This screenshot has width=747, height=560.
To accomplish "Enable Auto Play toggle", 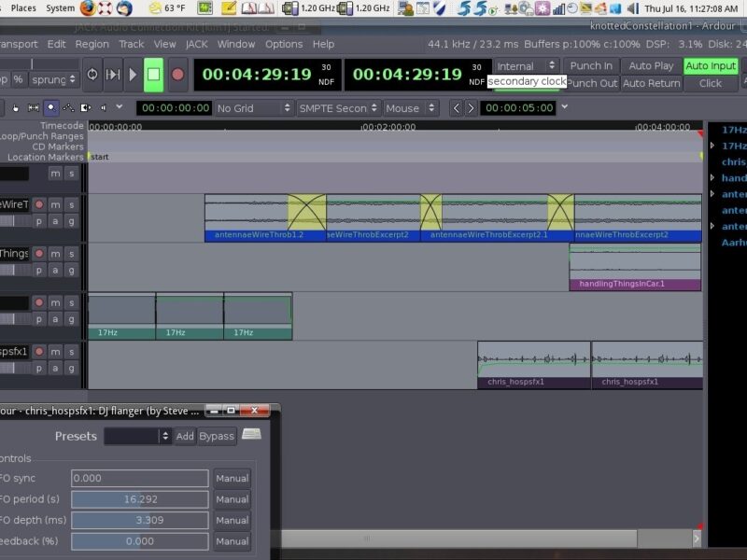I will pos(651,66).
